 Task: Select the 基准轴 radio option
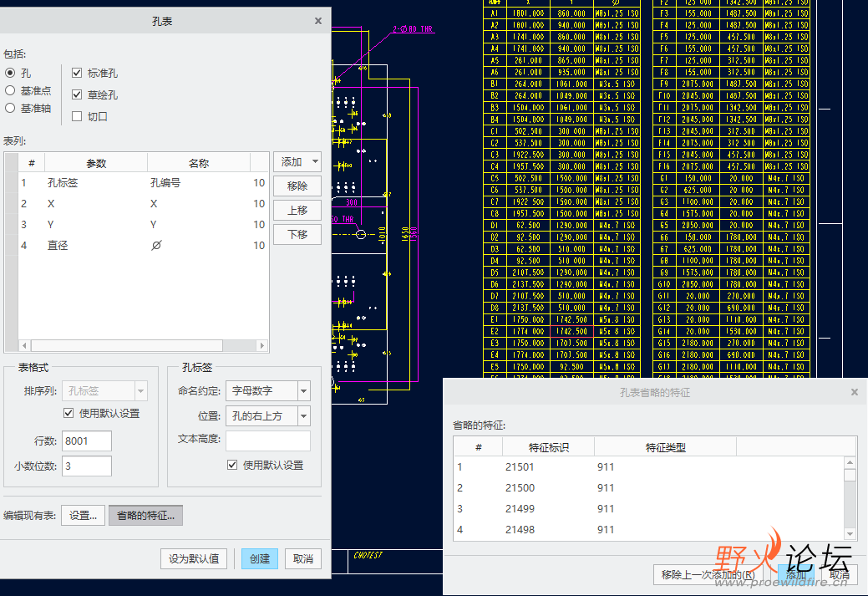[10, 108]
